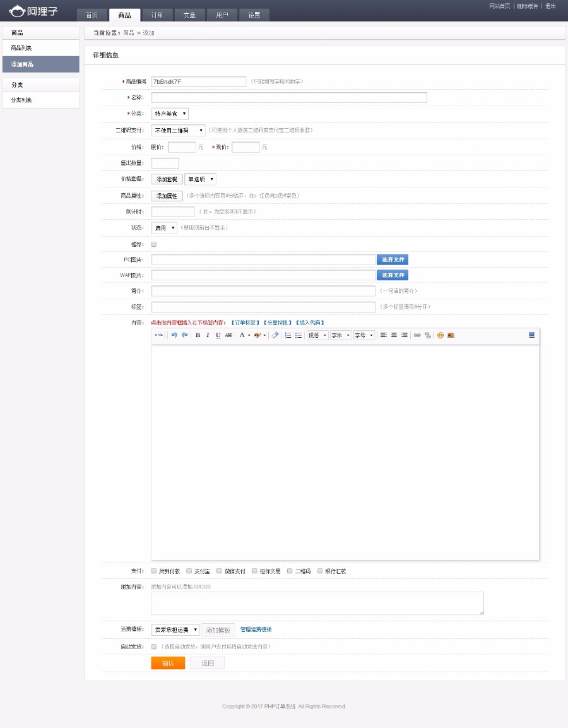Screen dimensions: 568x728
Task: Focus the 现价 price field
Action: pos(246,147)
